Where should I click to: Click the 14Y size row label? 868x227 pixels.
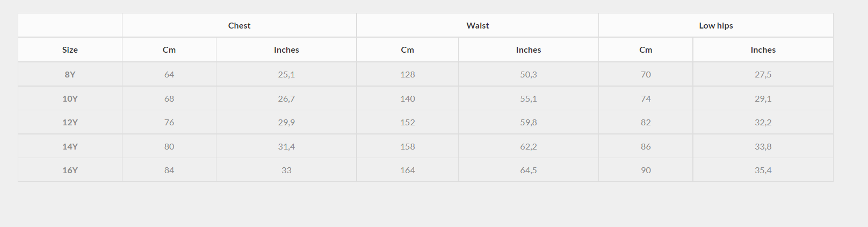70,146
